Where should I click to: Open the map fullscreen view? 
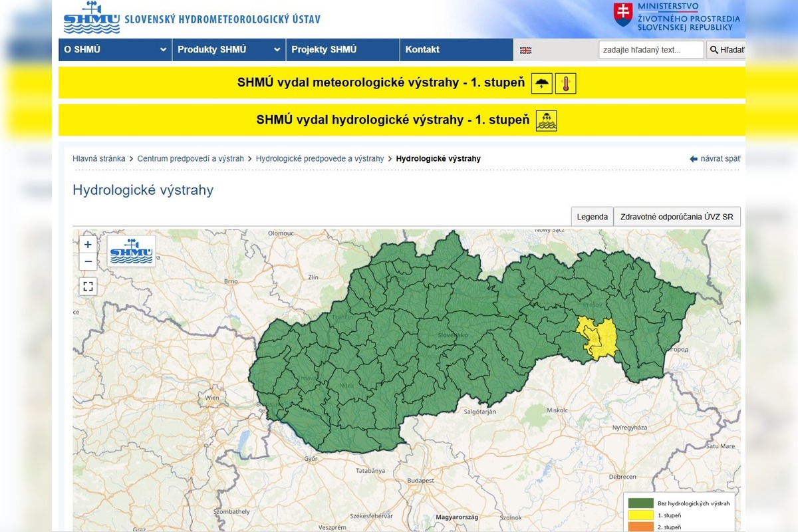tap(88, 286)
